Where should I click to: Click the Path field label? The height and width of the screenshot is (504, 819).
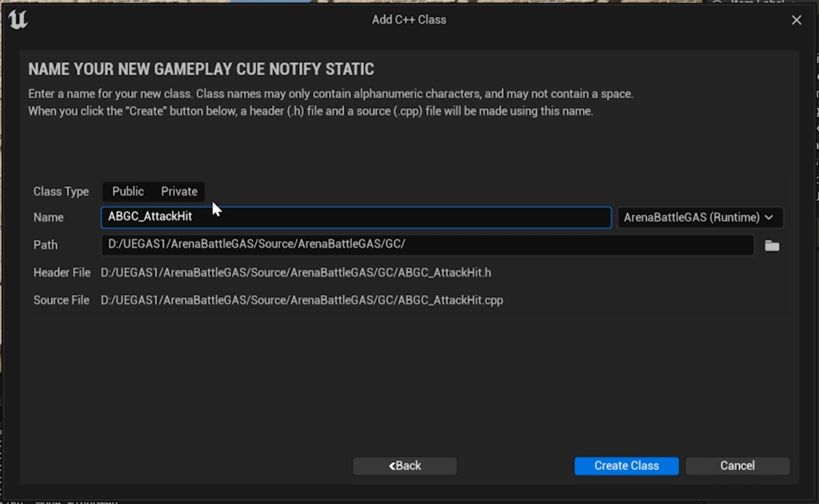point(45,245)
